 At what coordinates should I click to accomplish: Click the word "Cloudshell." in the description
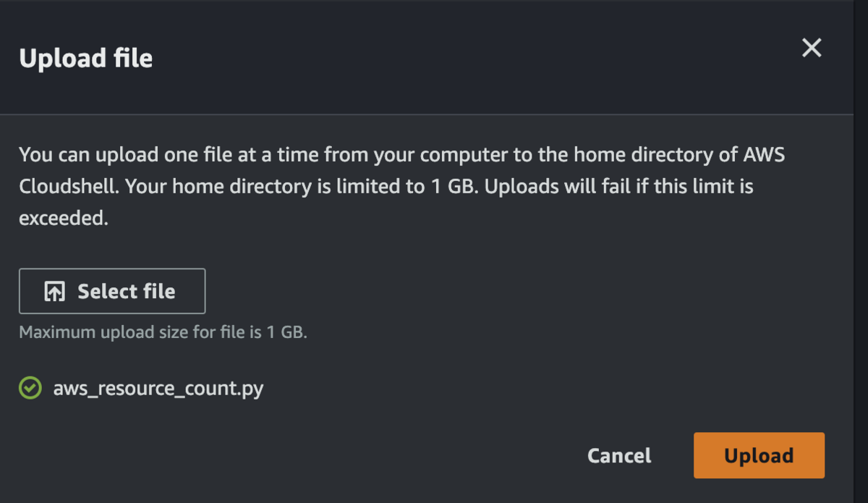pos(69,186)
